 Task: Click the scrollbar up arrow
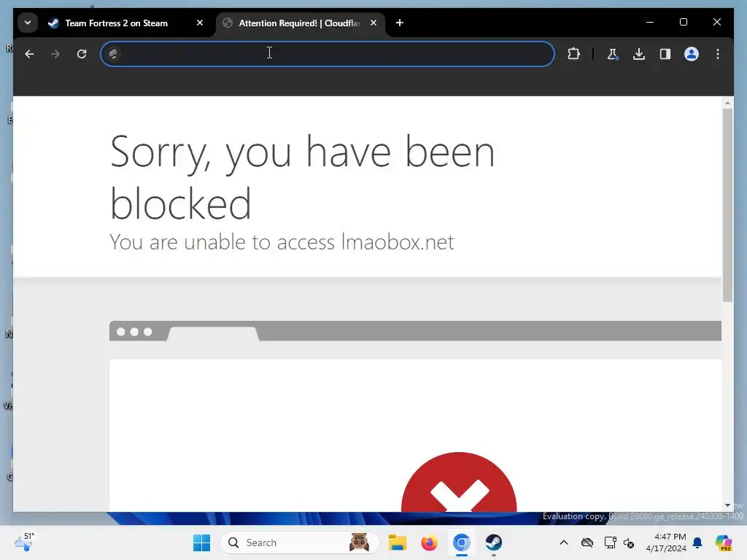(727, 103)
